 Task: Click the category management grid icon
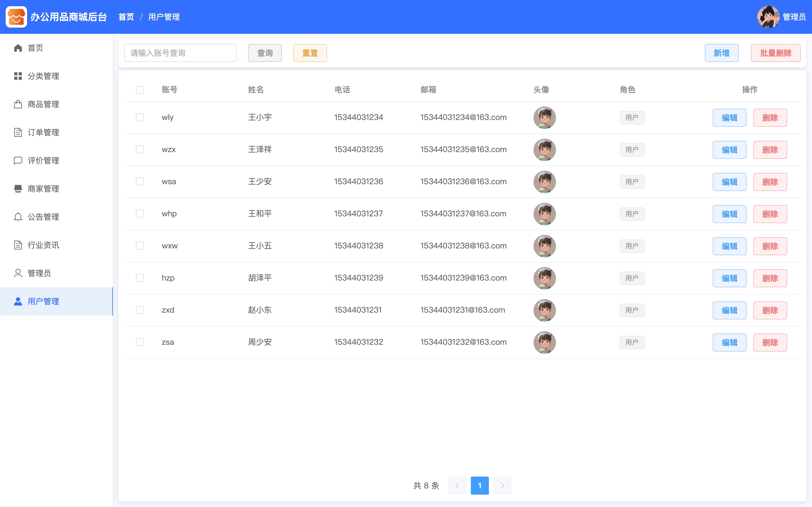[18, 76]
